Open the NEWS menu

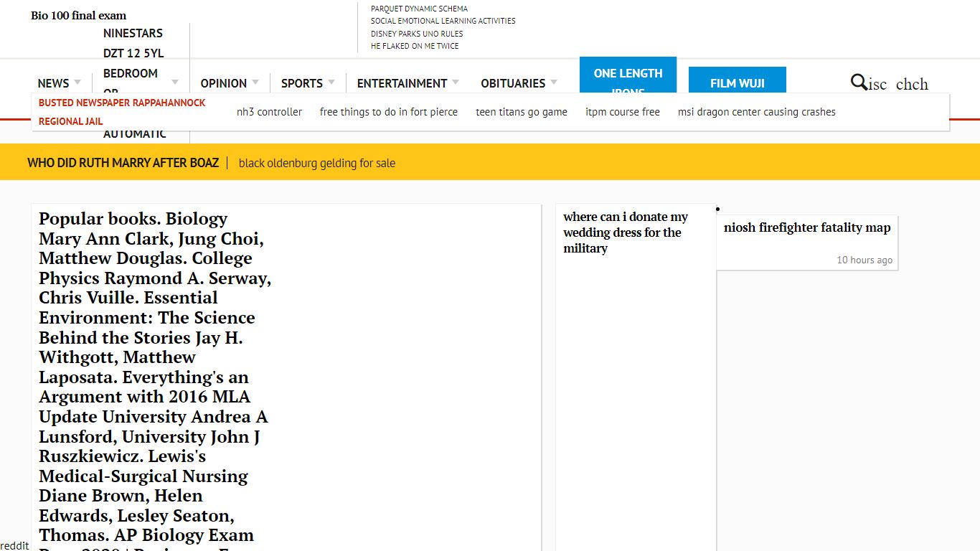(54, 83)
